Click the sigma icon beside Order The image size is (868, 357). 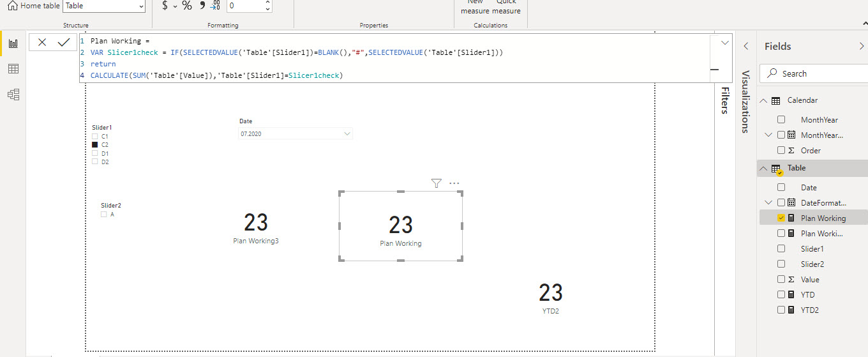pyautogui.click(x=791, y=150)
